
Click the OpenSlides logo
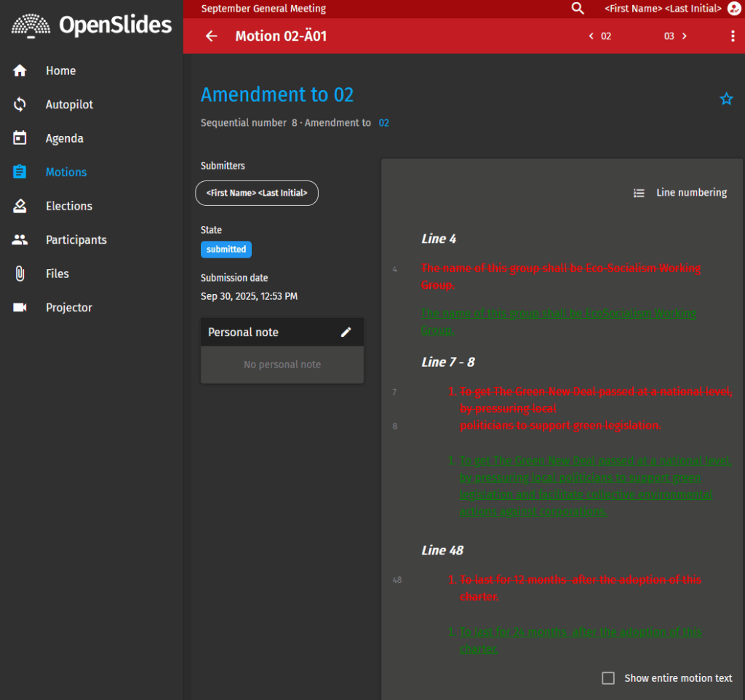92,25
